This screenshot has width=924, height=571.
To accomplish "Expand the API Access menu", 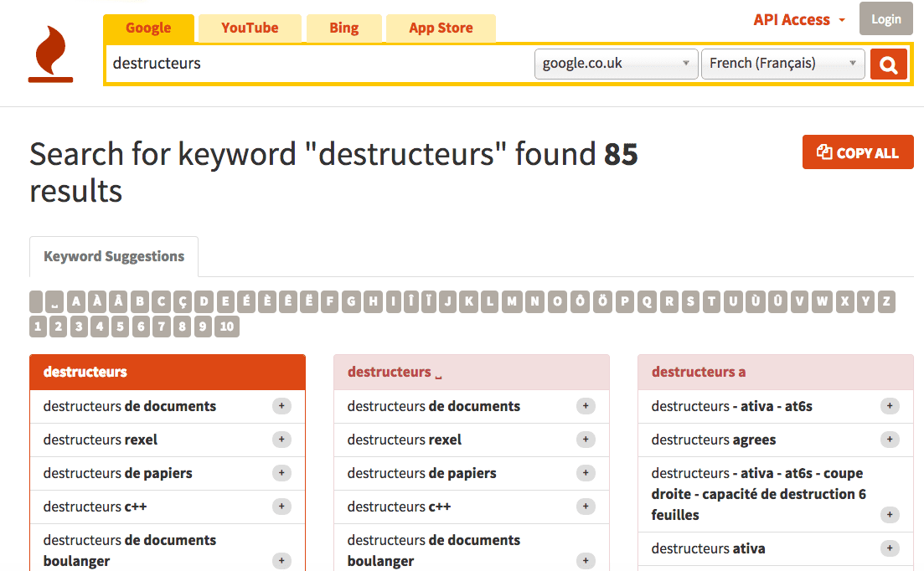I will tap(799, 20).
